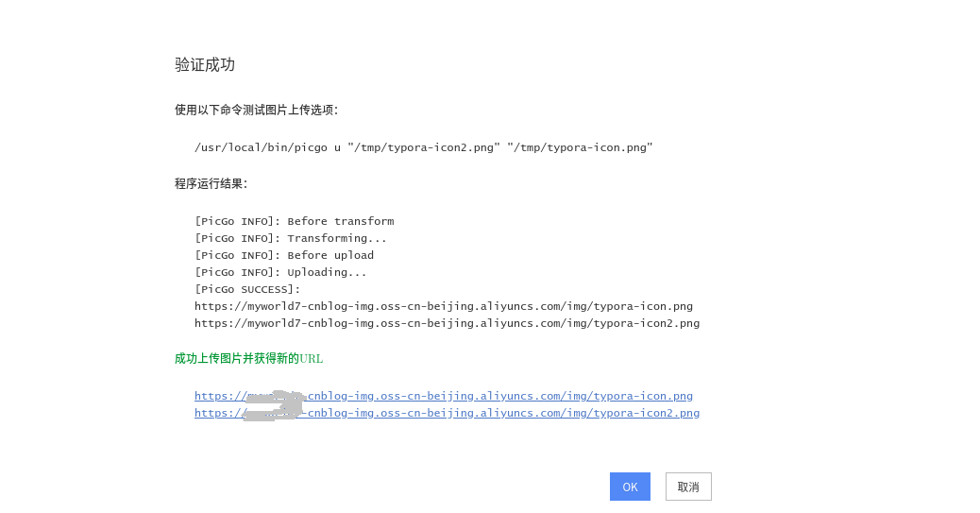The image size is (980, 513).
Task: Click the green 成功上传图片并获得新的URL message
Action: click(x=248, y=358)
